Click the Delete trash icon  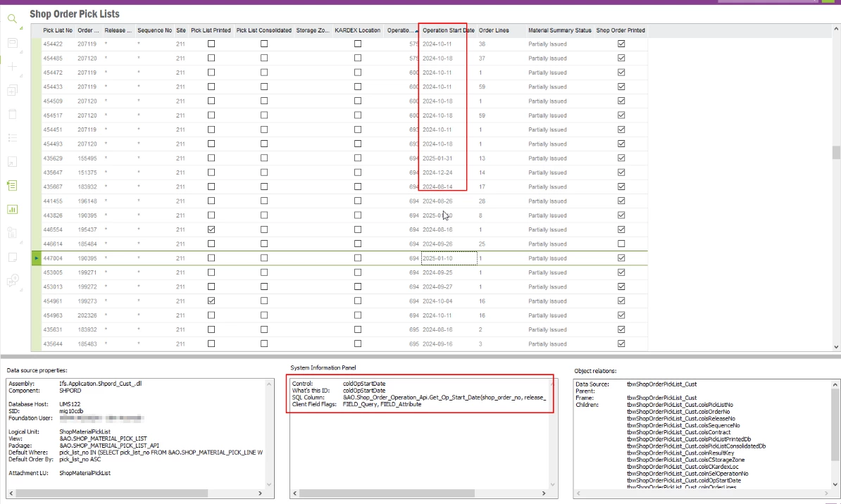(x=13, y=113)
